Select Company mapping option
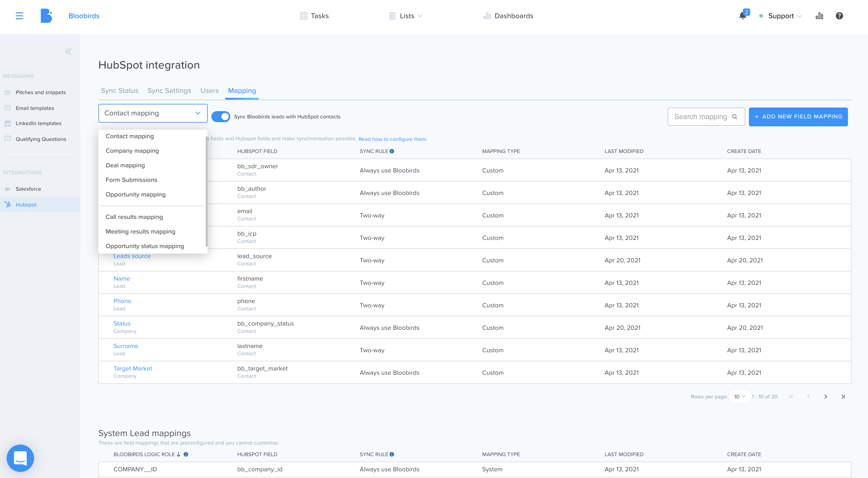 coord(132,151)
